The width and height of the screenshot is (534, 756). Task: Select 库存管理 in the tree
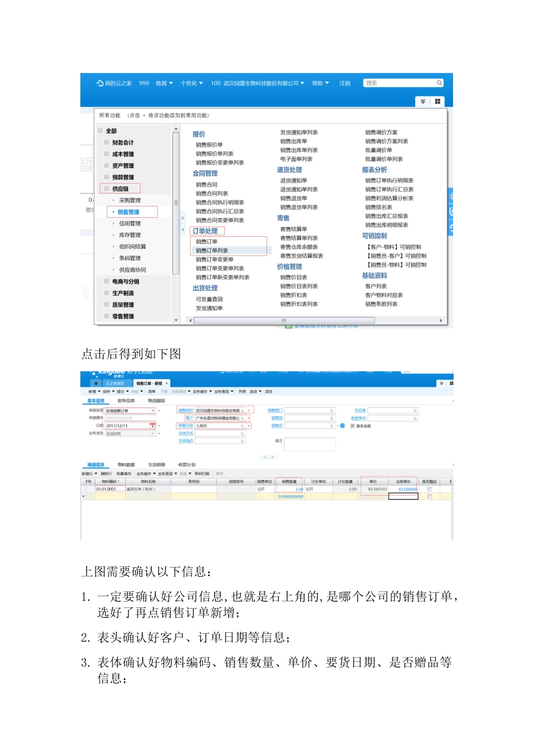coord(130,235)
